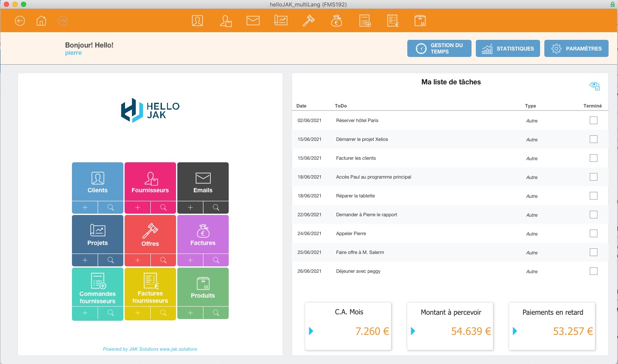Open Clients from the top toolbar
This screenshot has width=618, height=364.
point(197,21)
